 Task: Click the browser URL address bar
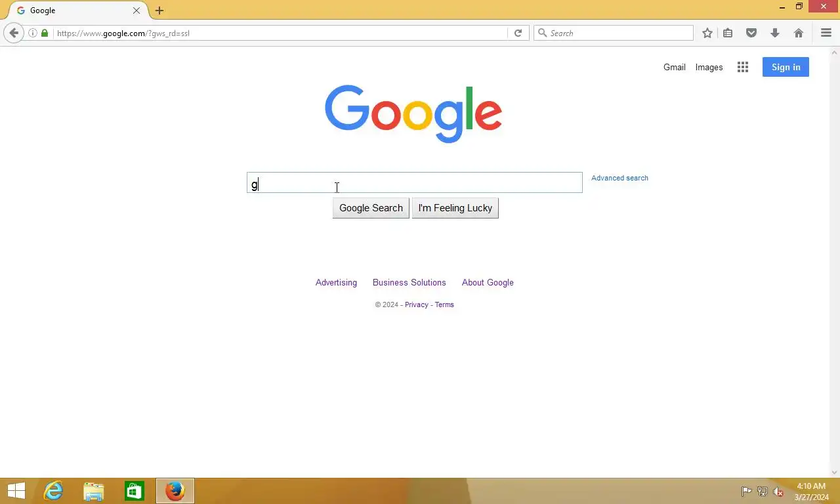click(280, 33)
